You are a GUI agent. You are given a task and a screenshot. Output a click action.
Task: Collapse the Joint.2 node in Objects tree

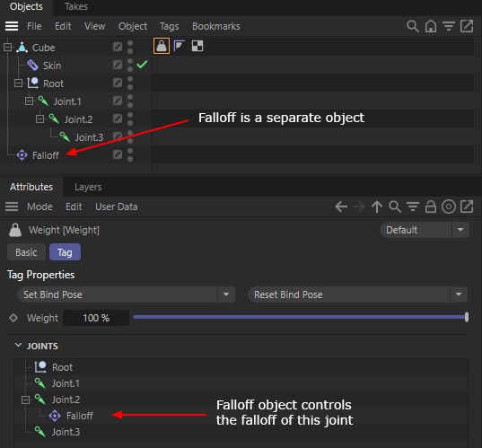[40, 119]
